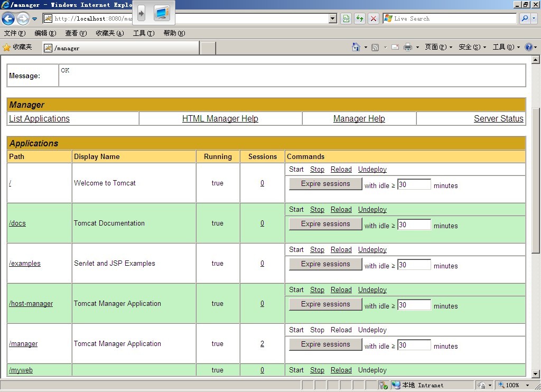Image resolution: width=541 pixels, height=392 pixels.
Task: Open the HTML Manager Help link
Action: (220, 118)
